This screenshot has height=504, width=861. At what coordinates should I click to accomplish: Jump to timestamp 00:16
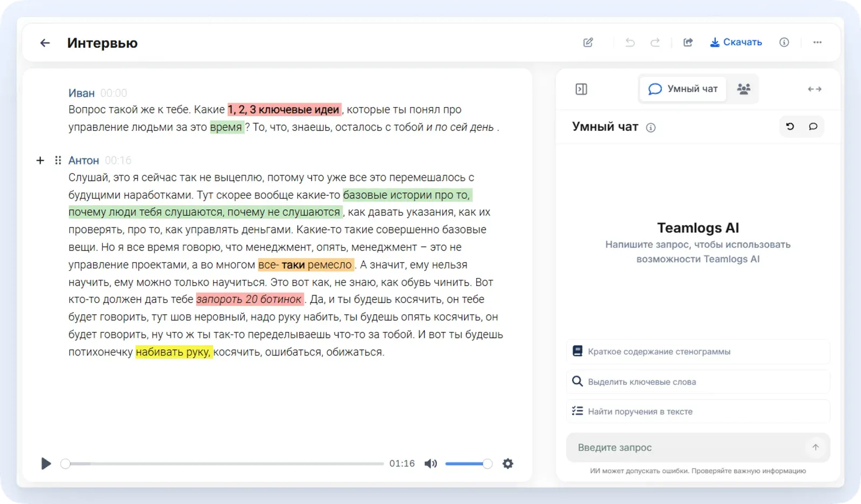pos(118,160)
